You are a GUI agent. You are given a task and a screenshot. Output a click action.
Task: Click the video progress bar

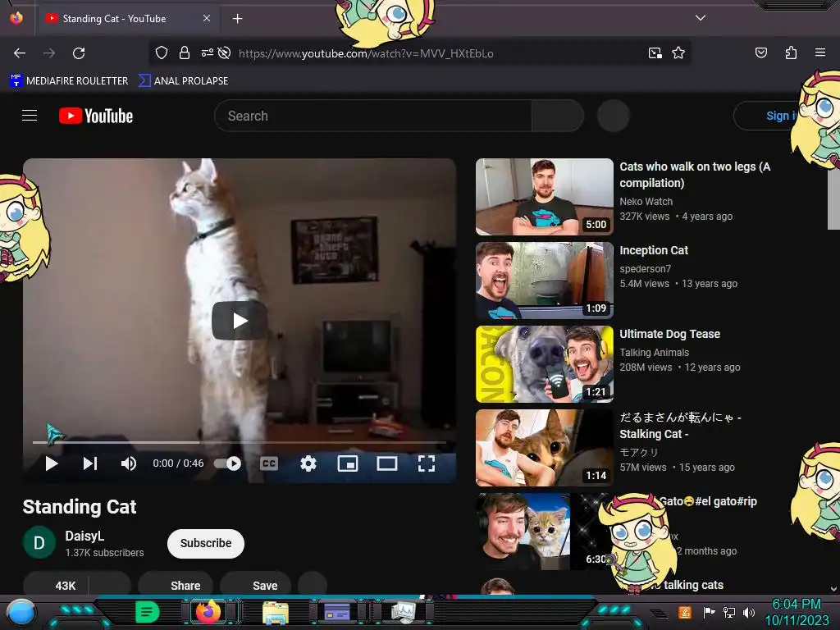[x=240, y=442]
